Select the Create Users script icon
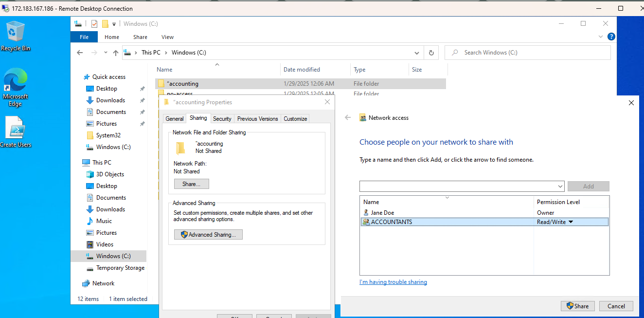Screen dimensions: 644x318 (x=15, y=132)
